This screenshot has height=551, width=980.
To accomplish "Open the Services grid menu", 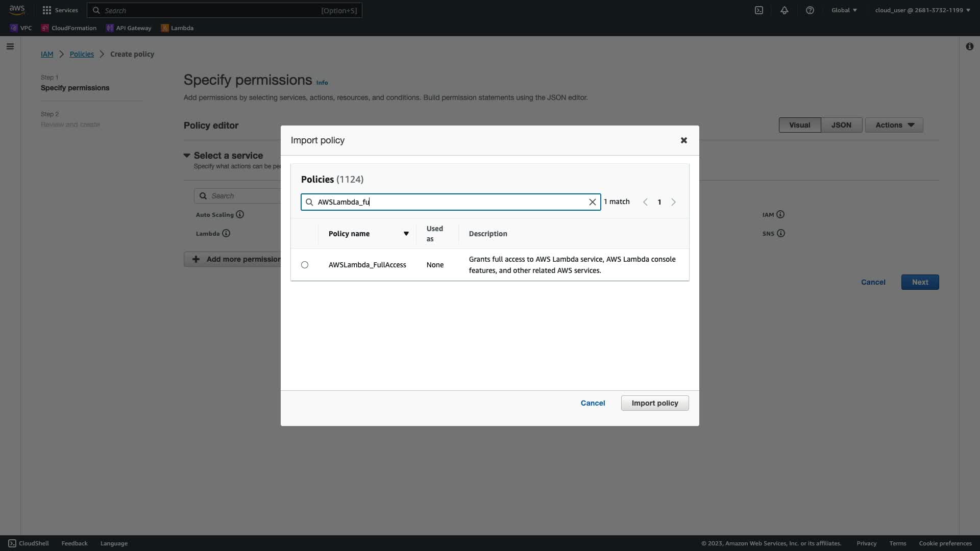I will click(x=60, y=10).
